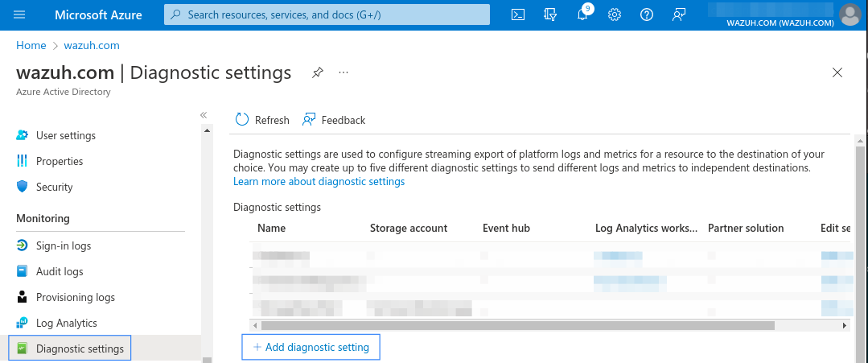The height and width of the screenshot is (363, 868).
Task: Click the Security shield icon
Action: point(23,187)
